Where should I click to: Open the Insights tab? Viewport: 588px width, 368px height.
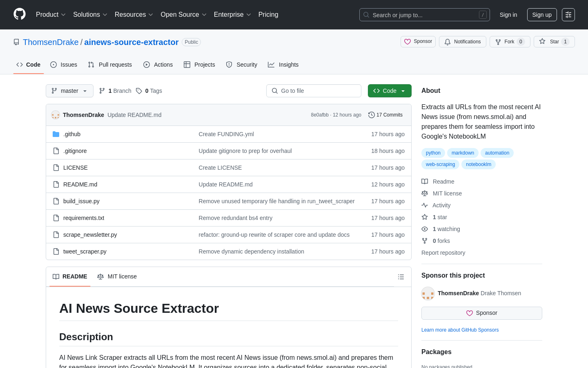[283, 65]
